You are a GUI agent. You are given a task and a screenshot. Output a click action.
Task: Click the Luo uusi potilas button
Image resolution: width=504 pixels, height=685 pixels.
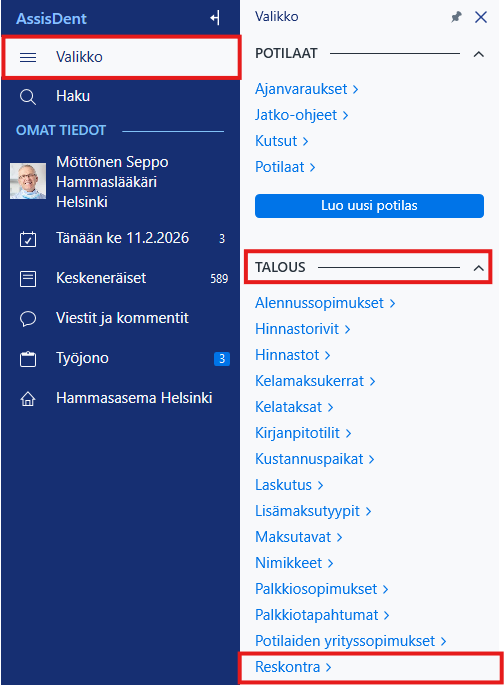[369, 206]
